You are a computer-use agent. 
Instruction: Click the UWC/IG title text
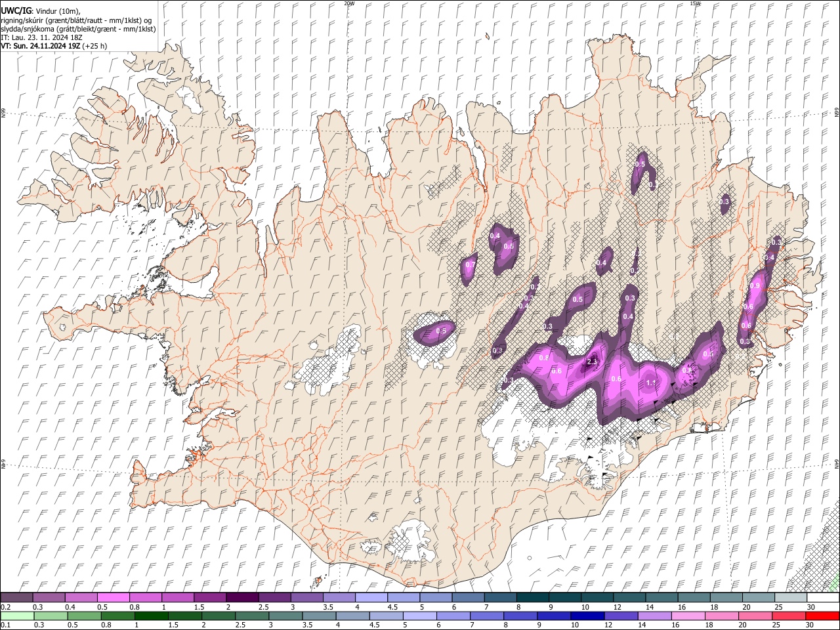pos(15,10)
